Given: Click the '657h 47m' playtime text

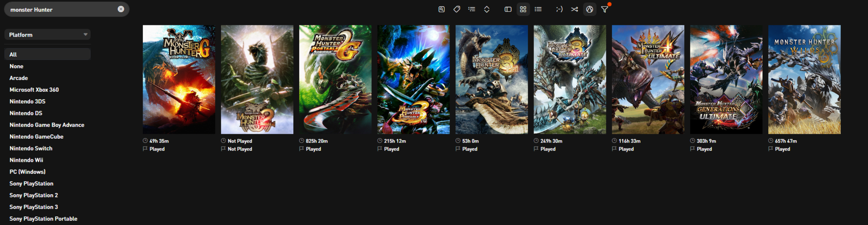Looking at the screenshot, I should [x=786, y=141].
